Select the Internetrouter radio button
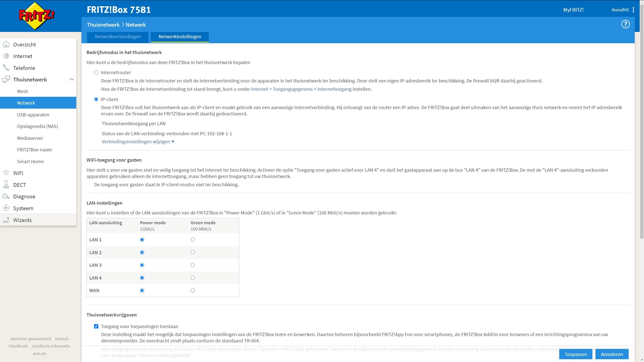The image size is (644, 362). [96, 73]
